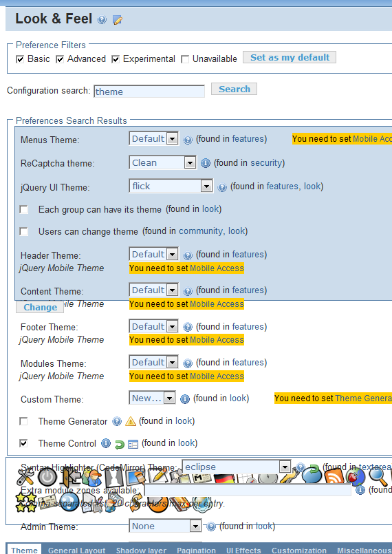Viewport: 392px width, 554px height.
Task: Open the Admin Theme None dropdown
Action: pyautogui.click(x=165, y=526)
